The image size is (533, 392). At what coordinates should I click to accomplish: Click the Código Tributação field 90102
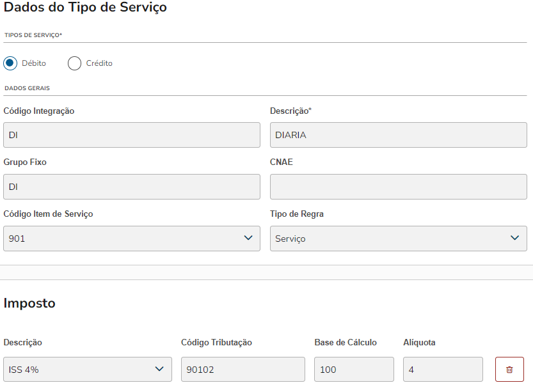coord(243,370)
